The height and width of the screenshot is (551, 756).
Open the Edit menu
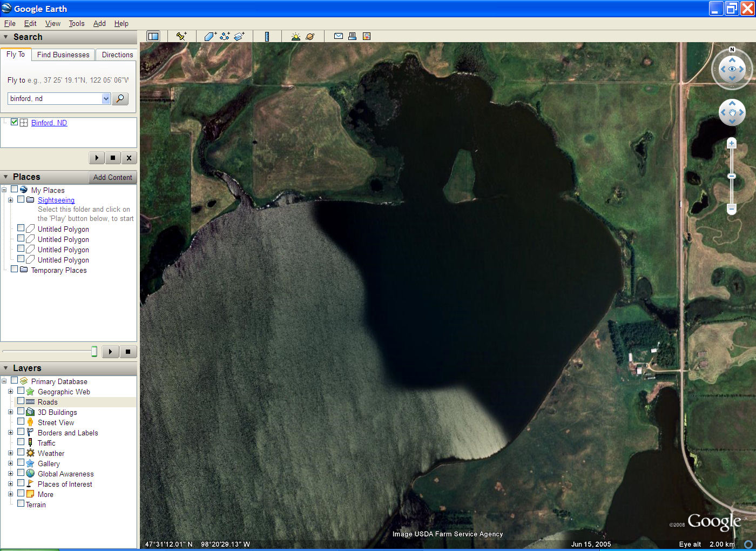pyautogui.click(x=30, y=23)
